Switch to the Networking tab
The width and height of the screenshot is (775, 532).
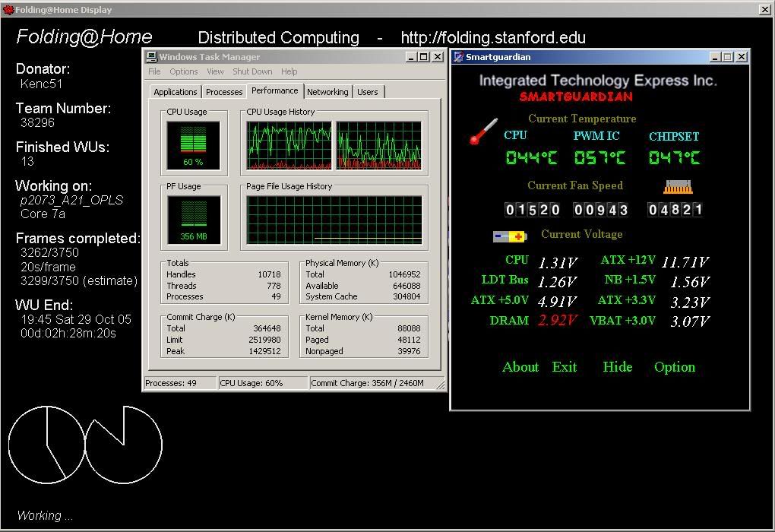coord(327,92)
